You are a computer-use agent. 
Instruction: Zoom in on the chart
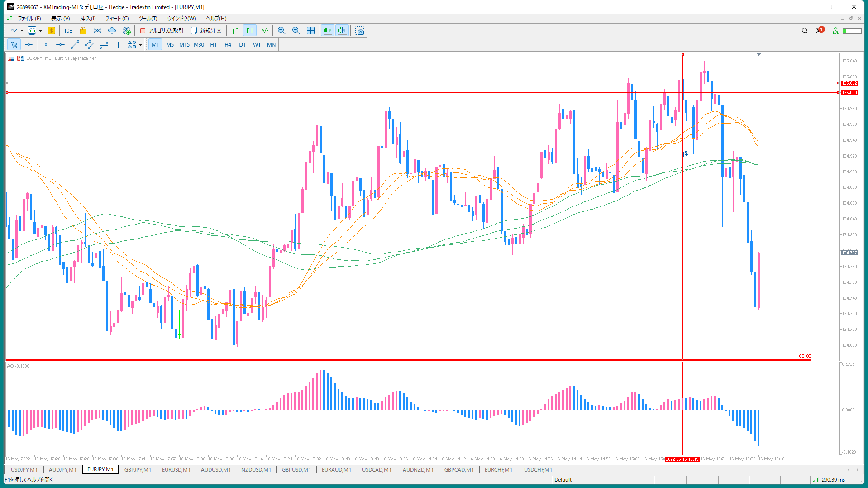[281, 31]
